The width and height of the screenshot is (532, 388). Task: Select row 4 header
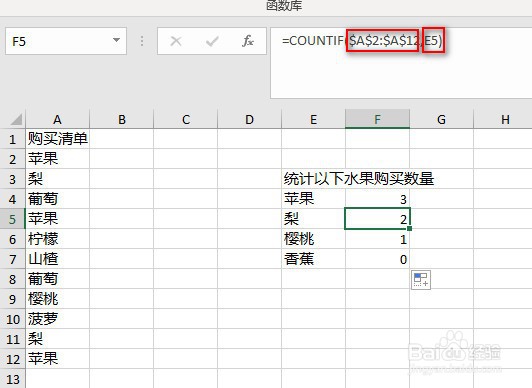click(13, 199)
